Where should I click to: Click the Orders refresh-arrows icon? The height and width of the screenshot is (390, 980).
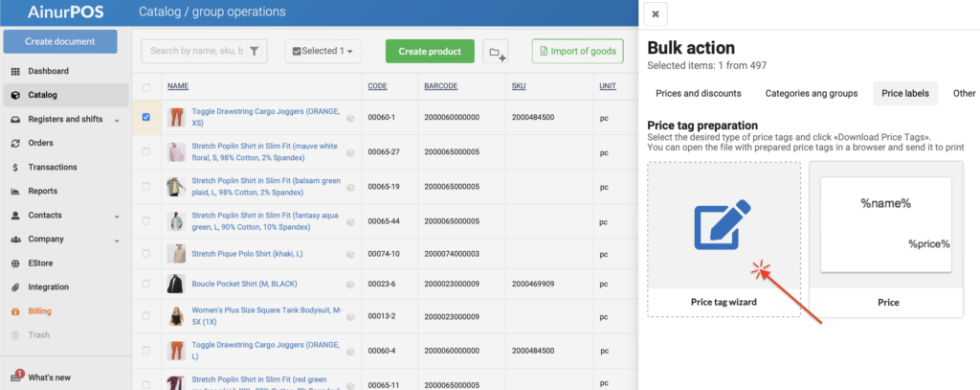(x=15, y=144)
